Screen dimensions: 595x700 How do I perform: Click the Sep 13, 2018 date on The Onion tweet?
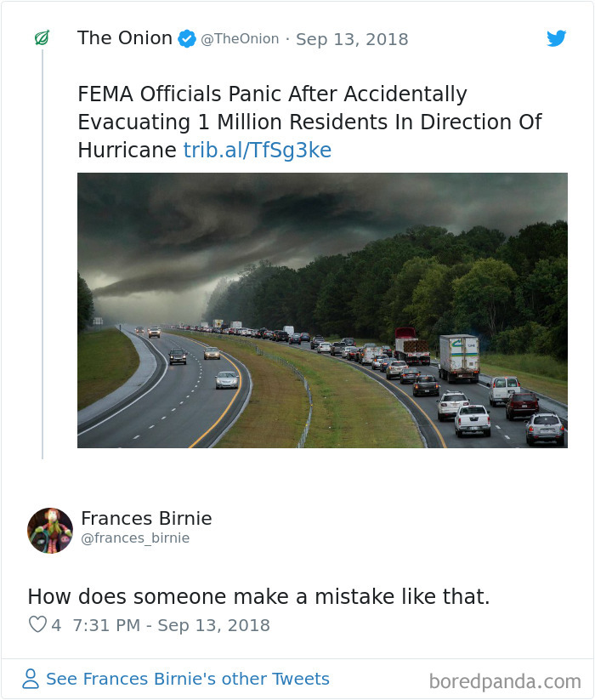coord(352,39)
